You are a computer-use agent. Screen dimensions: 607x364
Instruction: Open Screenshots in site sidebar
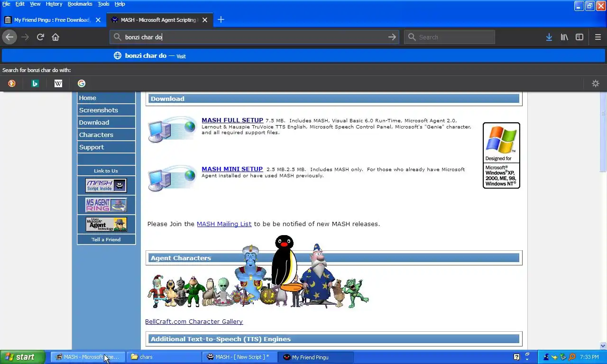tap(106, 110)
